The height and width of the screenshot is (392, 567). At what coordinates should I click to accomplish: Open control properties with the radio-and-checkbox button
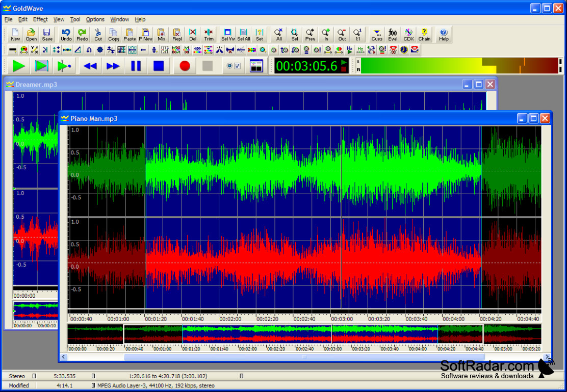pos(233,66)
